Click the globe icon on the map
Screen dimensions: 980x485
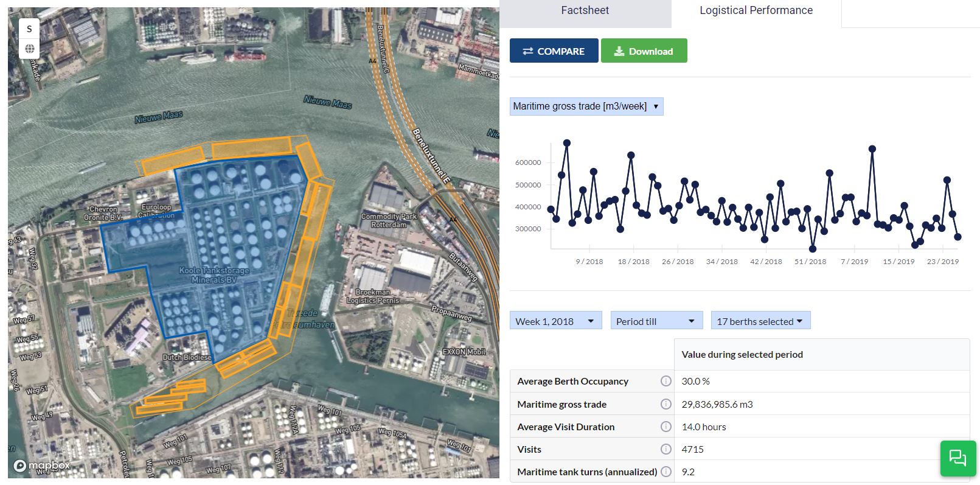tap(29, 49)
